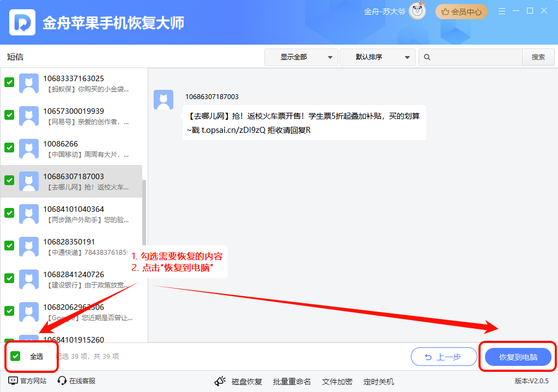Open the 蚂蚁保 message from 10683337163025

click(71, 83)
